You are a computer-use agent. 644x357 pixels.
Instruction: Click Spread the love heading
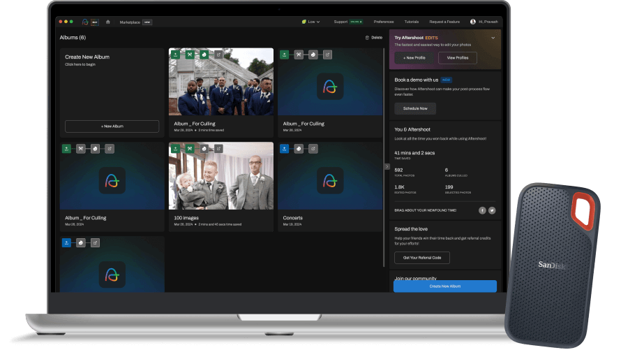pyautogui.click(x=411, y=229)
